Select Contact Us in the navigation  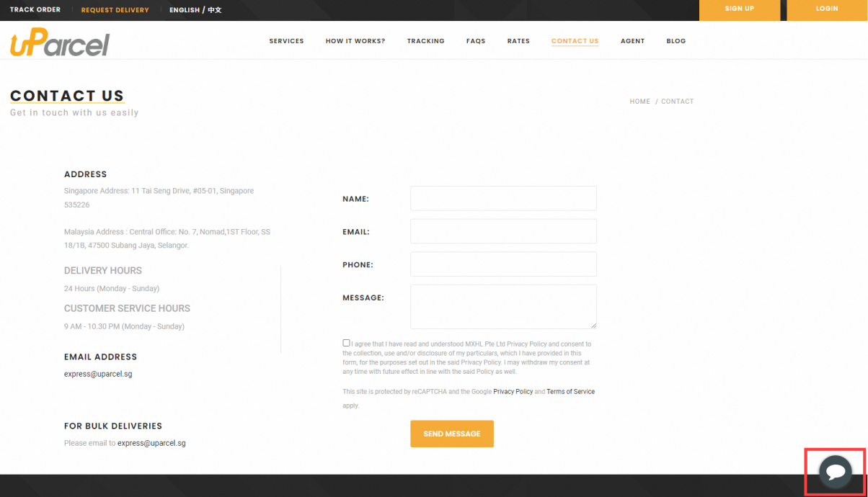[x=575, y=41]
